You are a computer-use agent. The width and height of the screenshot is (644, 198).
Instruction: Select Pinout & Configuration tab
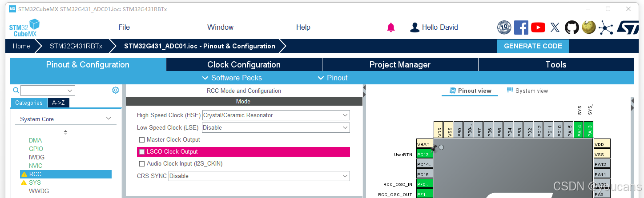click(x=88, y=64)
